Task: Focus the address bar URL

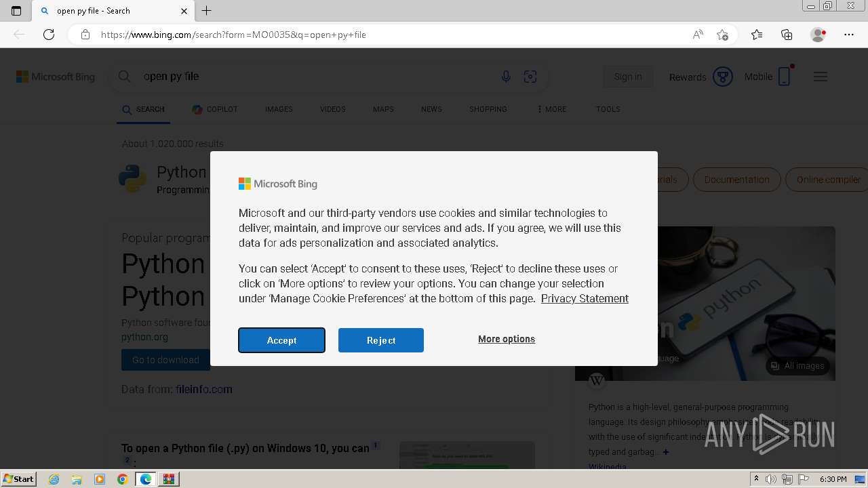Action: [233, 35]
